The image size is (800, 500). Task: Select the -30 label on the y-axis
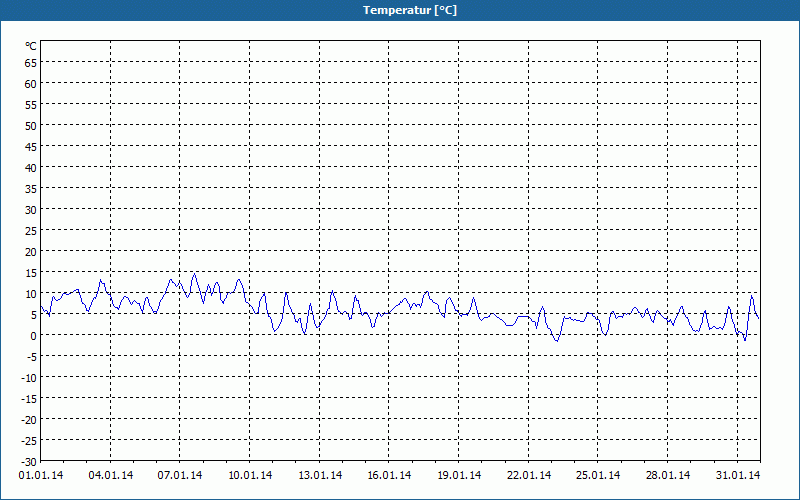[x=30, y=461]
